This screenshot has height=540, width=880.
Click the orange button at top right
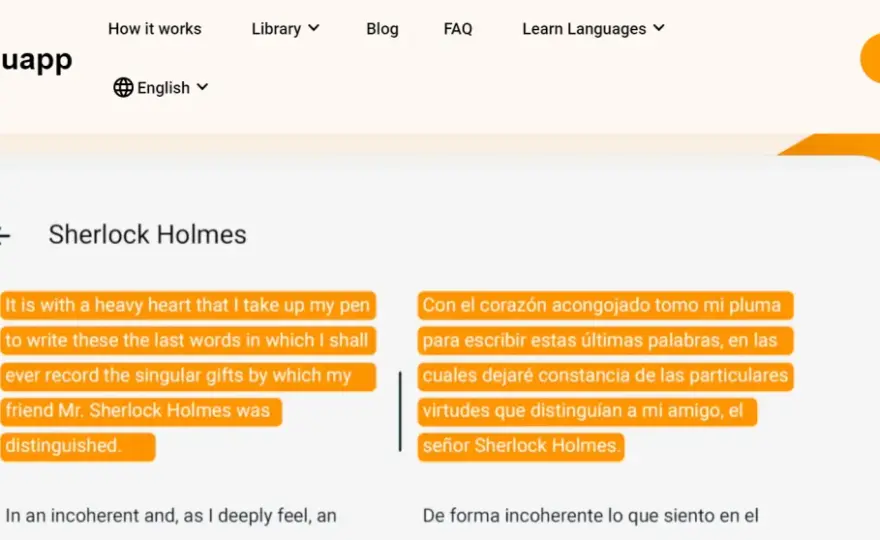tap(870, 58)
